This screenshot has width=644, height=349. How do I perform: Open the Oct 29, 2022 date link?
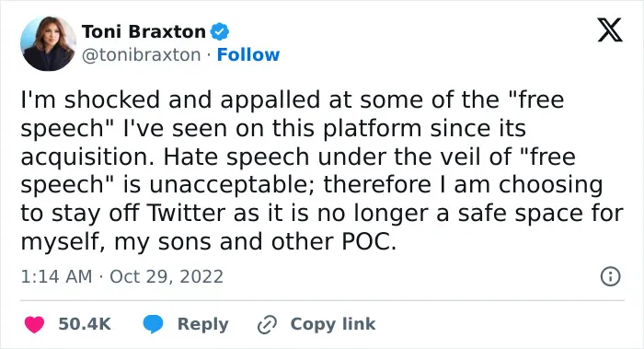click(x=167, y=276)
